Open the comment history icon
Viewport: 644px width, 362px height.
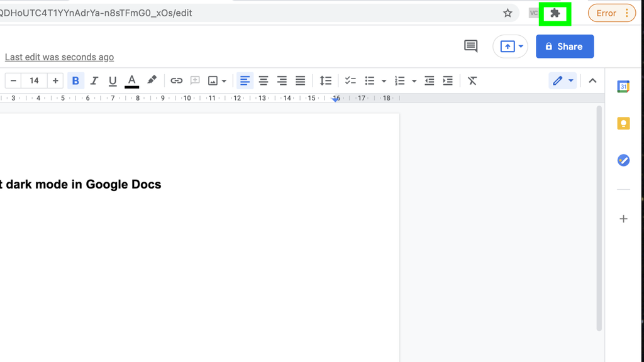tap(470, 46)
